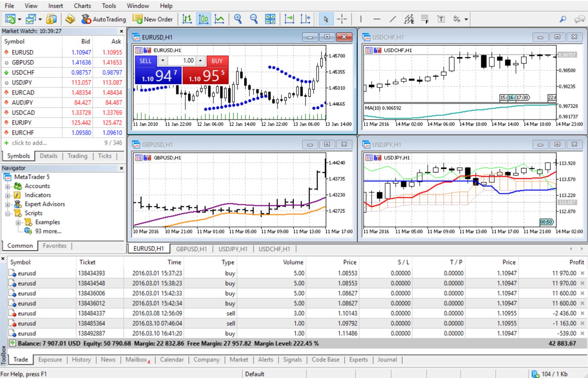The image size is (588, 378).
Task: Enable chart auto scroll
Action: [x=288, y=19]
